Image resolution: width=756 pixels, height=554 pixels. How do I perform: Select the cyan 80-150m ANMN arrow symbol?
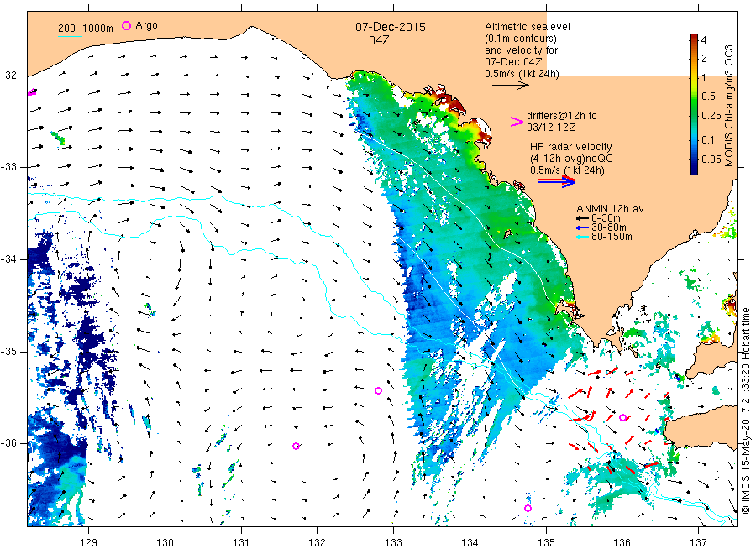[582, 237]
